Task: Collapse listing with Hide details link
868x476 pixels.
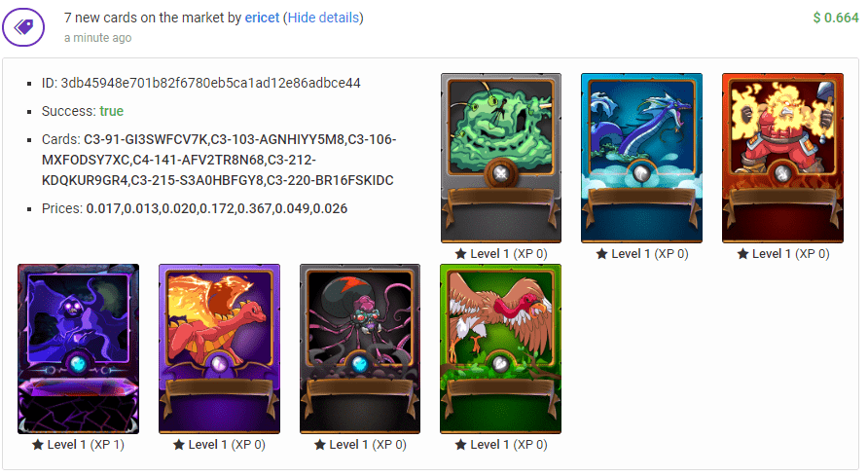Action: pos(323,18)
